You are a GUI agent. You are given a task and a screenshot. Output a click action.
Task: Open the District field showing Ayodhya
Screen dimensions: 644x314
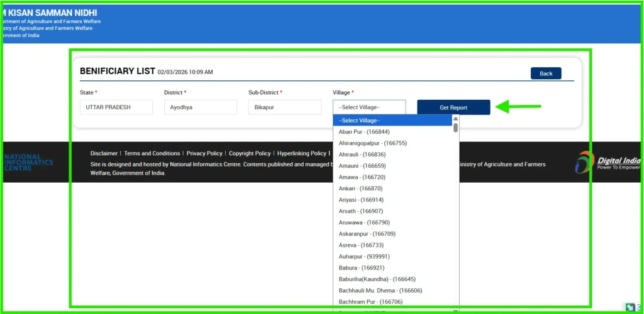[x=201, y=107]
